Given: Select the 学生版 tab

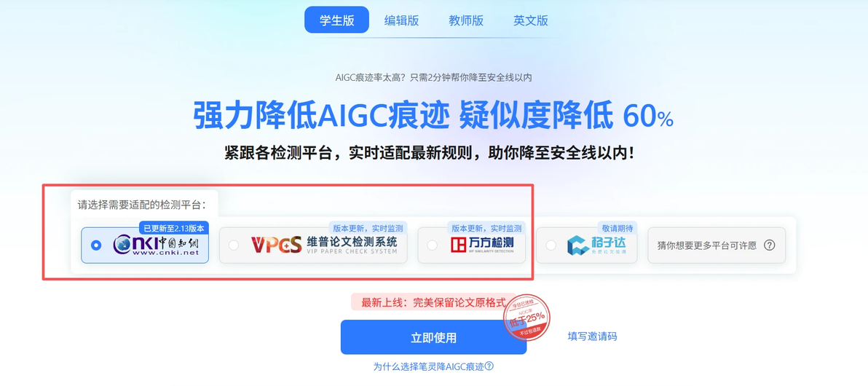Looking at the screenshot, I should coord(336,20).
